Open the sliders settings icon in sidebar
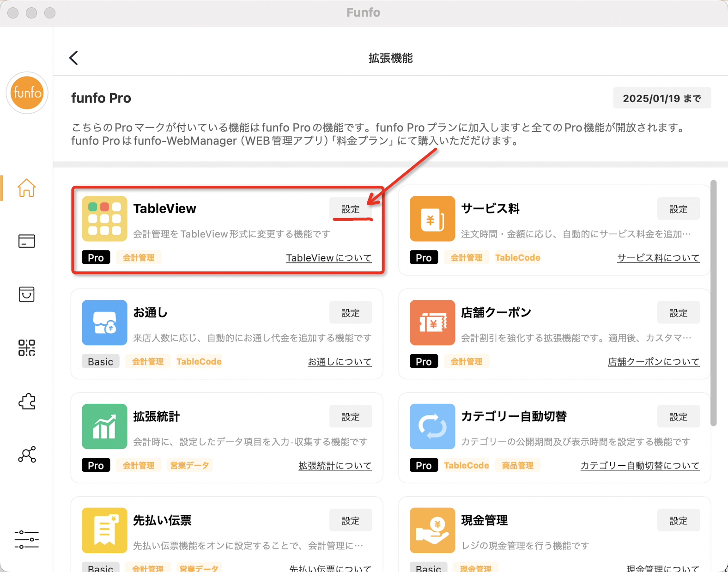The width and height of the screenshot is (728, 572). (26, 540)
